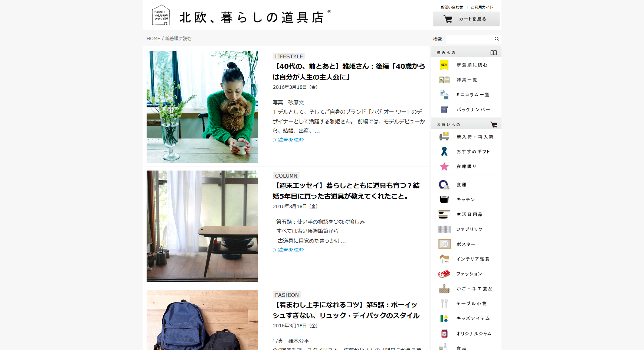Open the thumbnail of woman holding a dog
644x350 pixels.
202,107
